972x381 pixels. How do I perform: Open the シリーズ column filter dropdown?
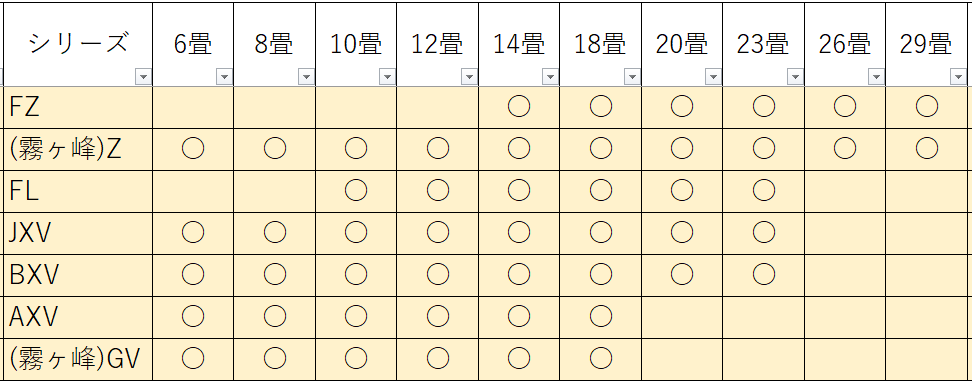tap(144, 77)
